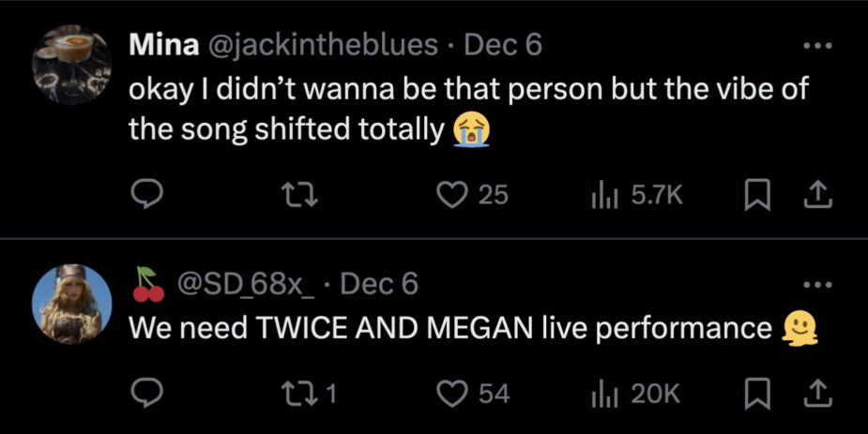The image size is (868, 434).
Task: Open Mina's profile picture
Action: tap(71, 64)
